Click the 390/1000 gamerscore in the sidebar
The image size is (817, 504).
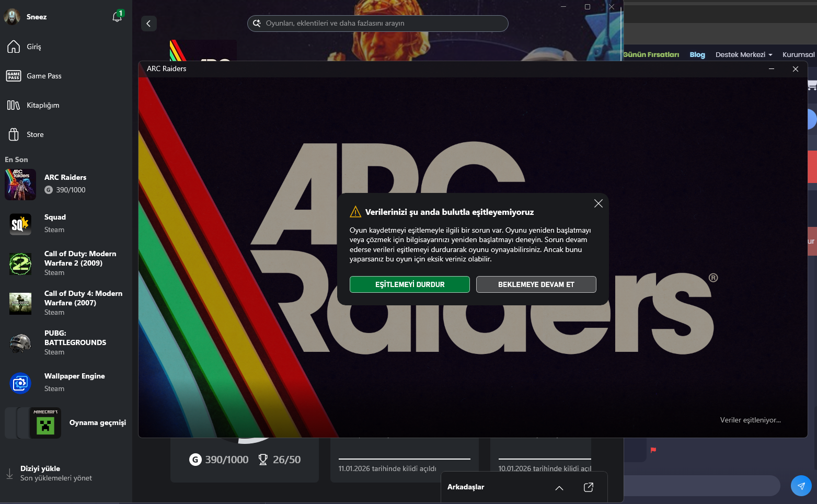pyautogui.click(x=65, y=190)
